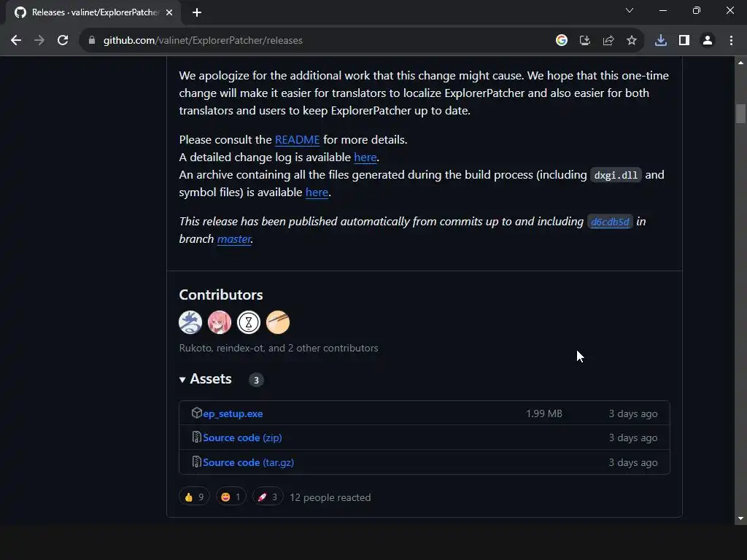Select the Releases ExplorerPatcher tab
This screenshot has width=747, height=560.
click(x=93, y=12)
